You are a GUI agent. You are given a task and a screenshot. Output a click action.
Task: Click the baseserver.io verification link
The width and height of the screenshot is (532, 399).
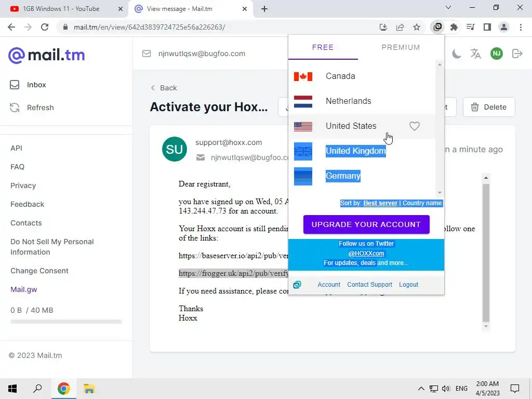coord(233,256)
